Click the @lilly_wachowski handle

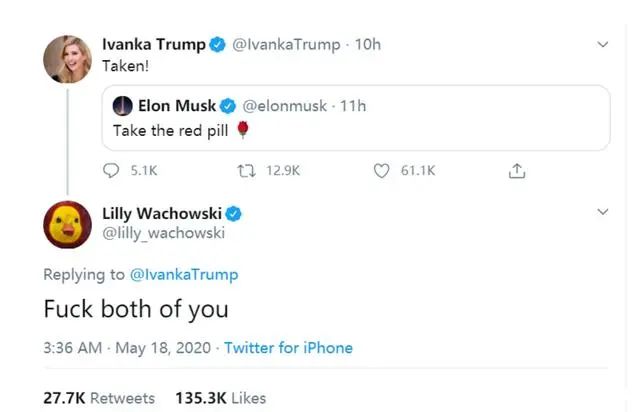coord(163,233)
